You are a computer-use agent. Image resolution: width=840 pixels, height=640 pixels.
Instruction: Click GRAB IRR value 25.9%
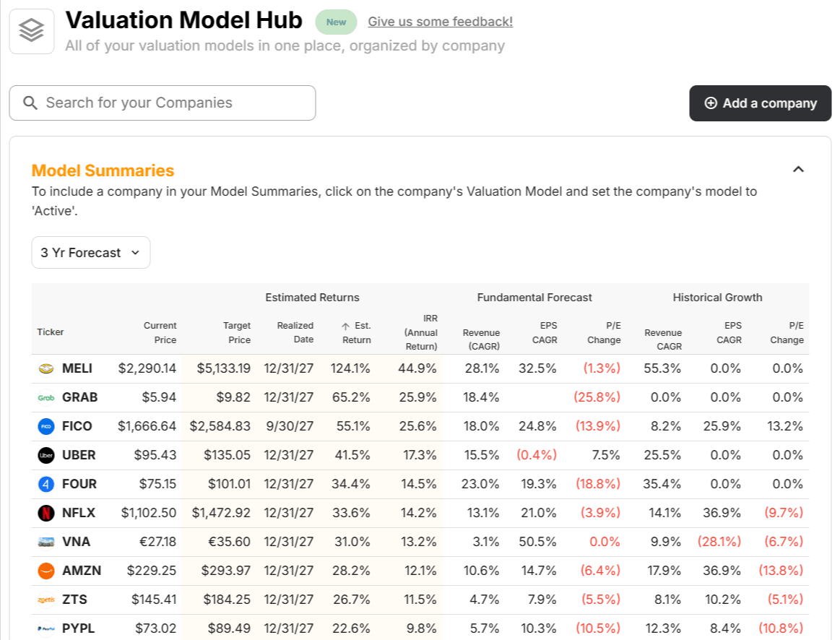(418, 397)
